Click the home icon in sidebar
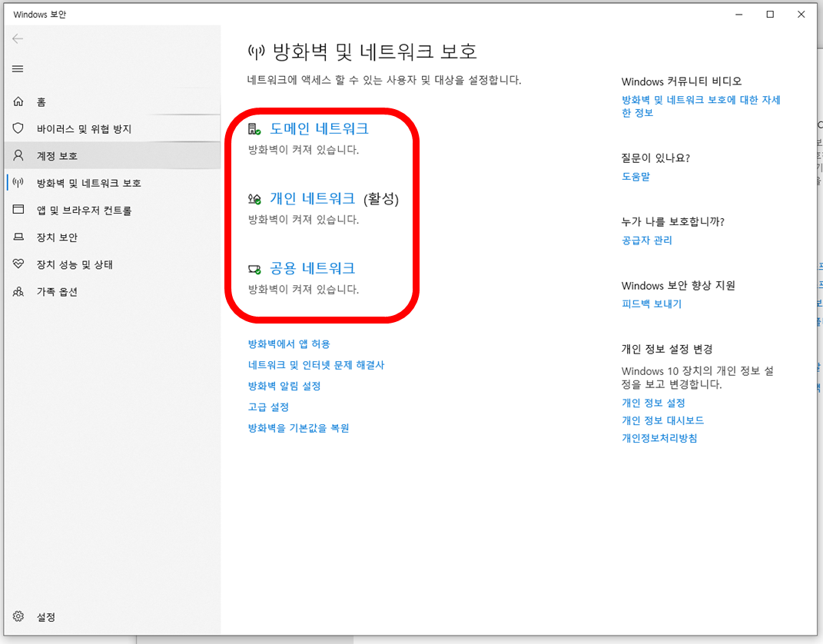Screen dimensions: 823x644 [x=18, y=101]
